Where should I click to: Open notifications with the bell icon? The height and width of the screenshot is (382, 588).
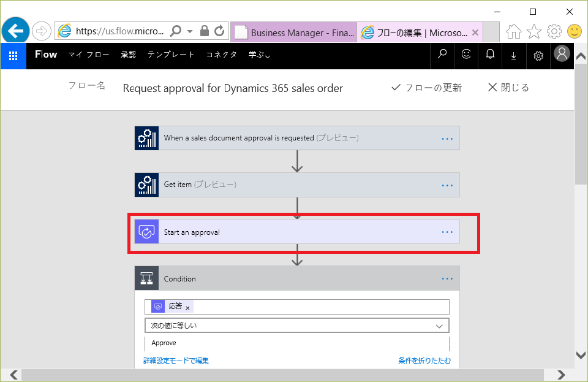490,55
